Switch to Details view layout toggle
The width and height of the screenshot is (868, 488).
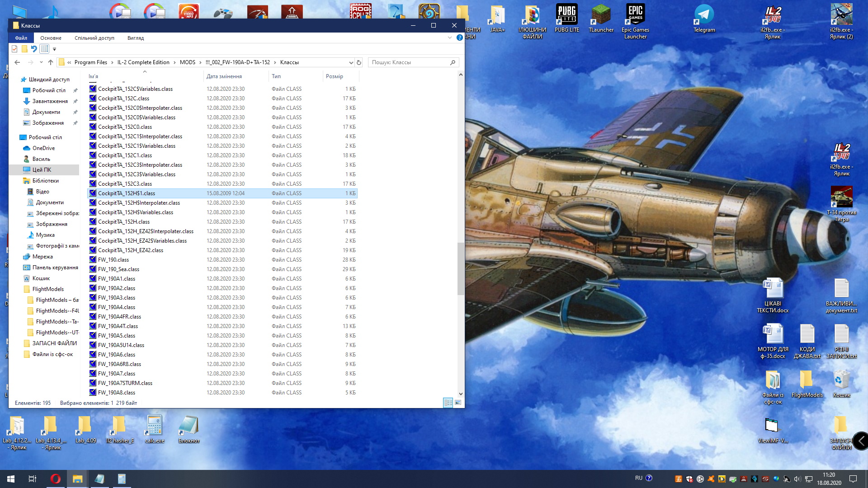point(448,403)
